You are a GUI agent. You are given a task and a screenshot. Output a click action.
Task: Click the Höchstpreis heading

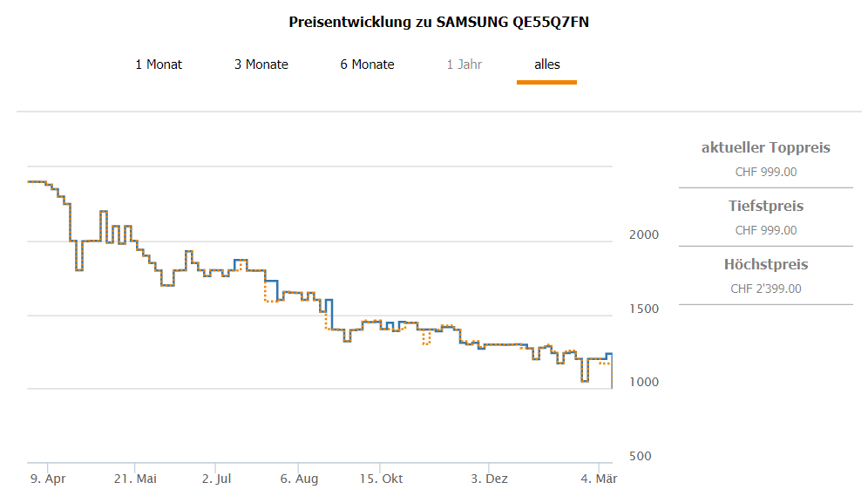tap(765, 265)
